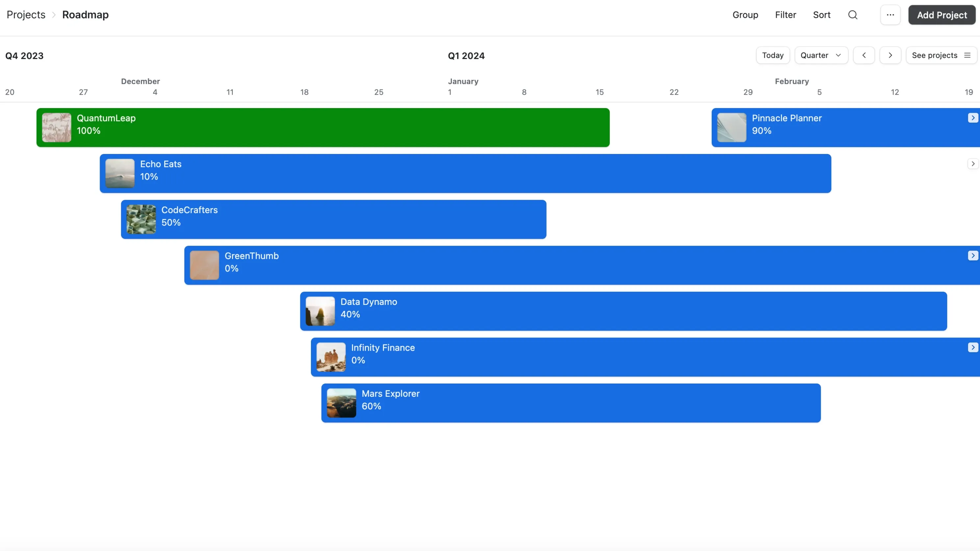Go to the next quarter with the right chevron
Image resolution: width=980 pixels, height=551 pixels.
coord(890,55)
